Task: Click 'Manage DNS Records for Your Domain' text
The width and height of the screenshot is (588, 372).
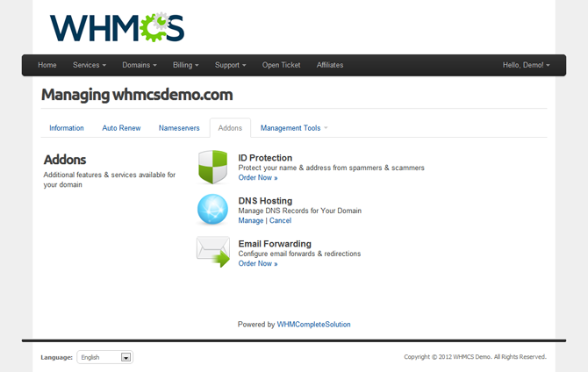Action: pyautogui.click(x=299, y=211)
